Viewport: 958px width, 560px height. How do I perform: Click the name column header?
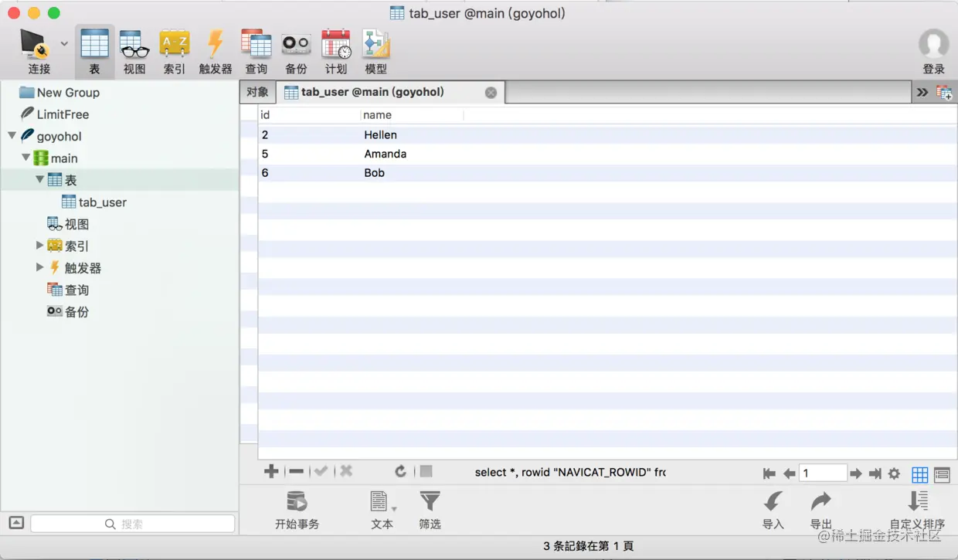tap(412, 115)
